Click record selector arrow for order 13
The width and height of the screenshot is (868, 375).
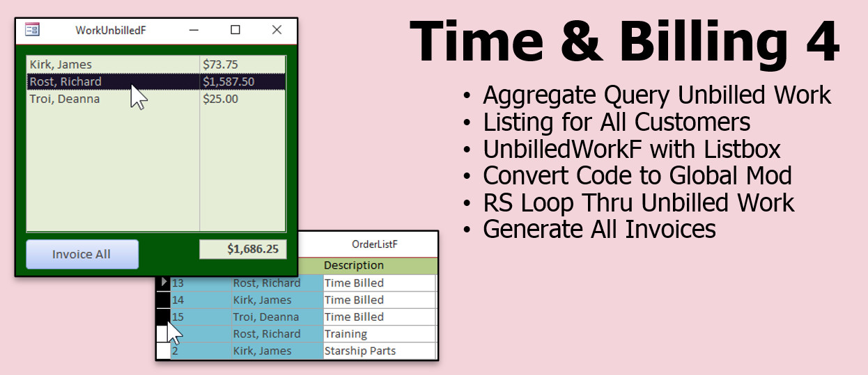tap(163, 282)
